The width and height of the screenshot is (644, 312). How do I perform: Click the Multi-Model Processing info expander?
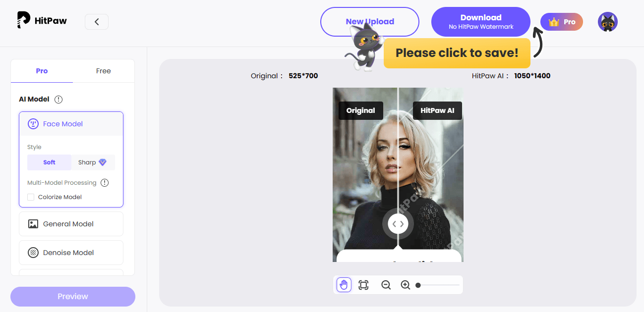pyautogui.click(x=105, y=182)
